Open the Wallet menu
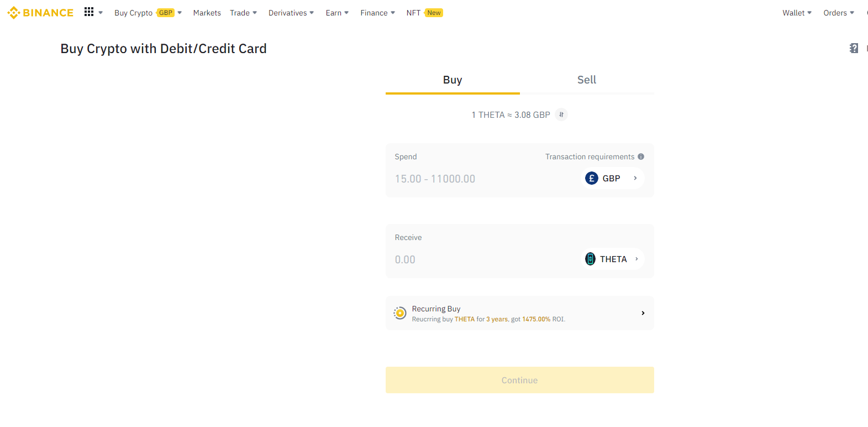The image size is (868, 427). pos(797,13)
